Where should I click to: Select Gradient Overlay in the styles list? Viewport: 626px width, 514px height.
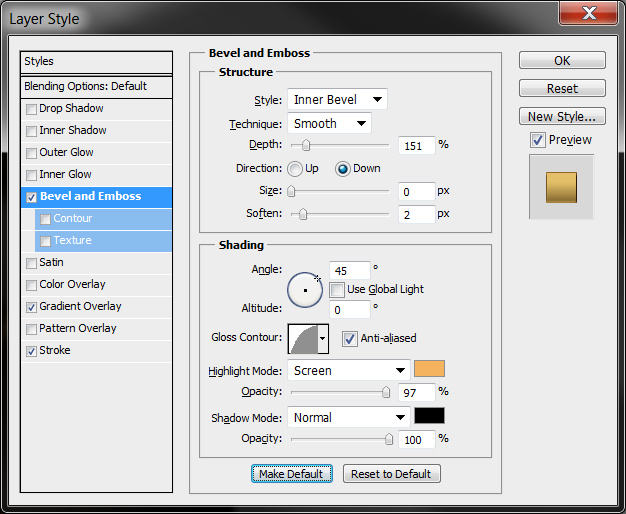coord(80,307)
